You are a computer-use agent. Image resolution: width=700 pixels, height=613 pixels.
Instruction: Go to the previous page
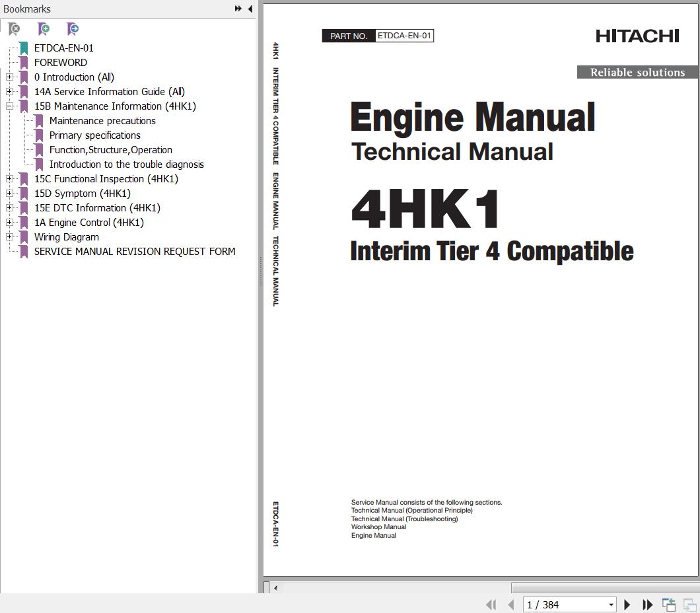[511, 604]
